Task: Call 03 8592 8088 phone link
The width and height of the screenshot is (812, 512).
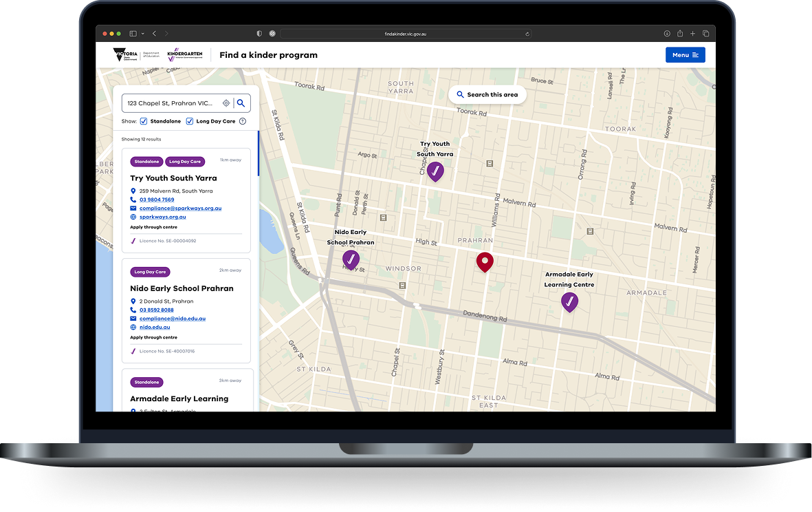Action: pos(156,310)
